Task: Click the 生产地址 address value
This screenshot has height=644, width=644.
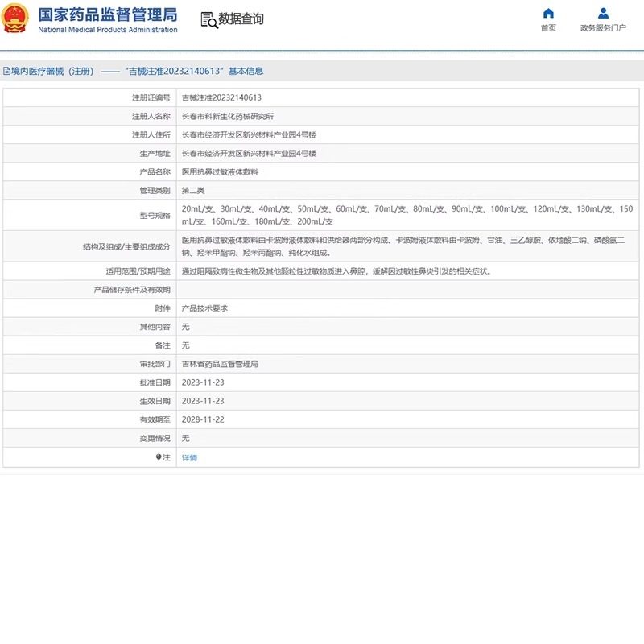Action: point(249,153)
